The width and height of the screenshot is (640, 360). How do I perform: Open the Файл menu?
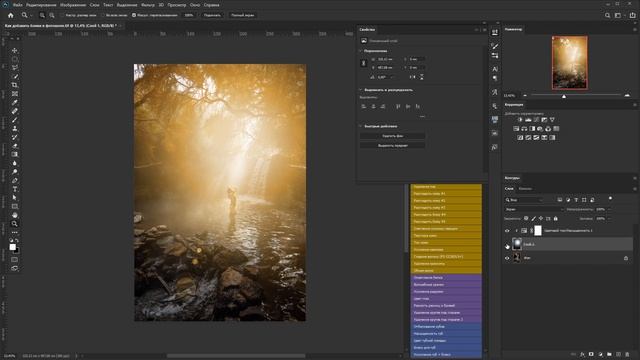click(x=18, y=5)
